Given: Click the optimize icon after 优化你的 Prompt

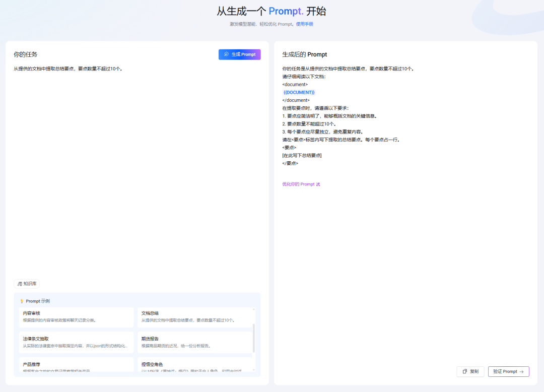Looking at the screenshot, I should [318, 184].
